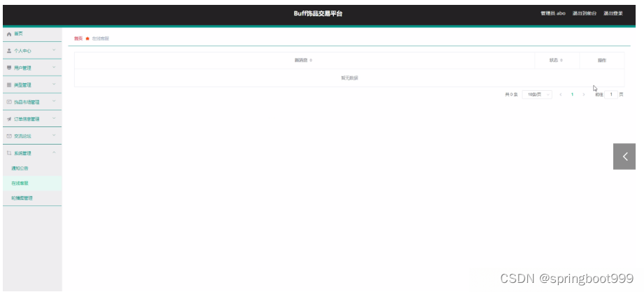This screenshot has height=292, width=644.
Task: Expand the 交流论坛 menu chevron
Action: [54, 136]
